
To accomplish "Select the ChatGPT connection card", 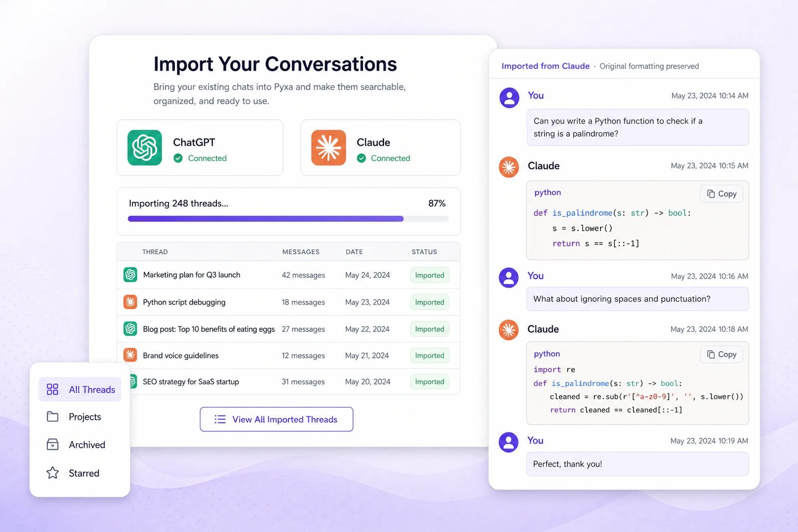I will coord(200,148).
